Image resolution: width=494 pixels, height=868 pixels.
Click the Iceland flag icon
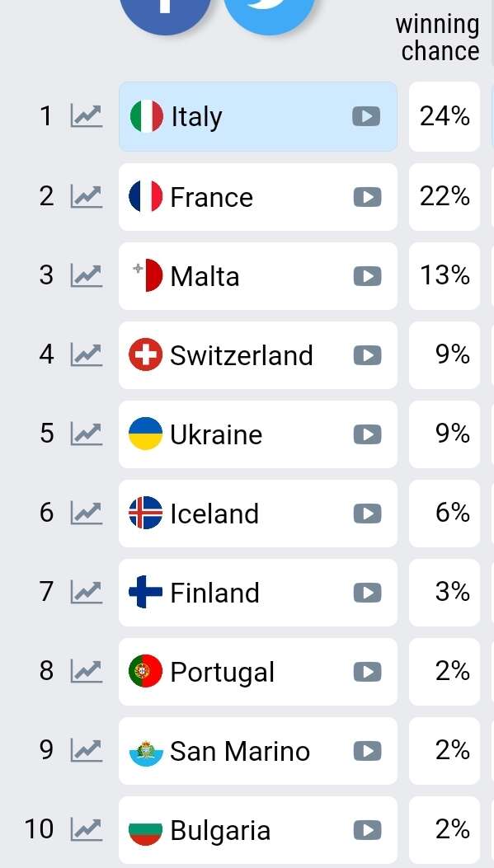146,514
